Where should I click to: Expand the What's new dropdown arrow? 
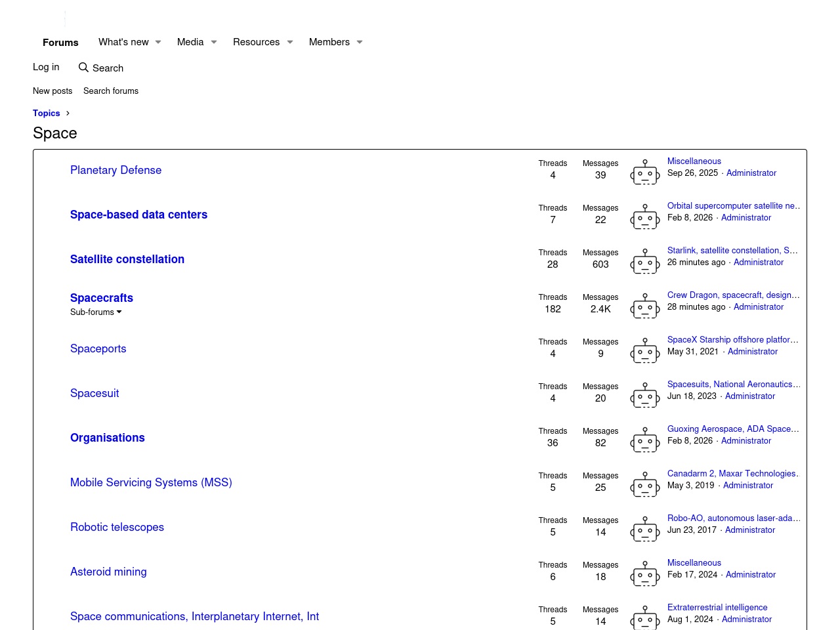coord(158,42)
